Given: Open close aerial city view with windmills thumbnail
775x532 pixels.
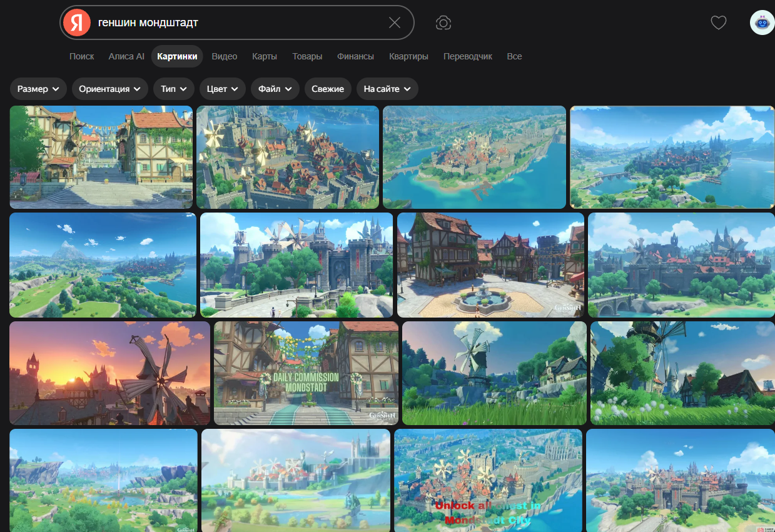Looking at the screenshot, I should 288,157.
